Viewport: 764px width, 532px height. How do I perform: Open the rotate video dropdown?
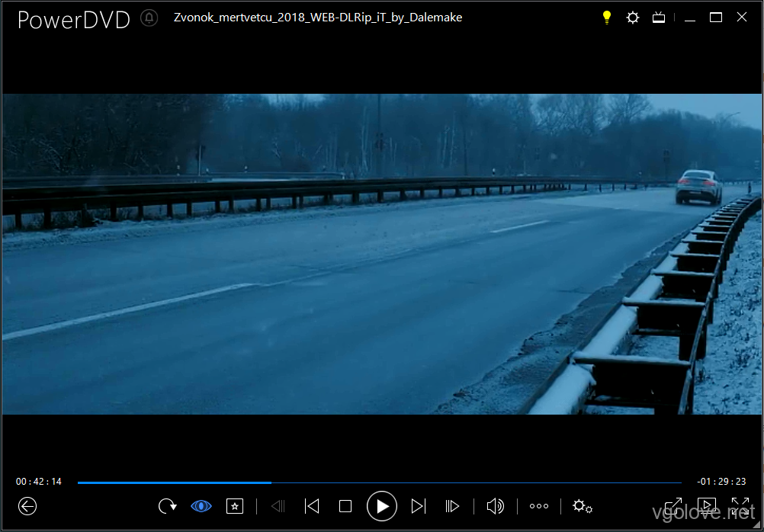click(168, 506)
